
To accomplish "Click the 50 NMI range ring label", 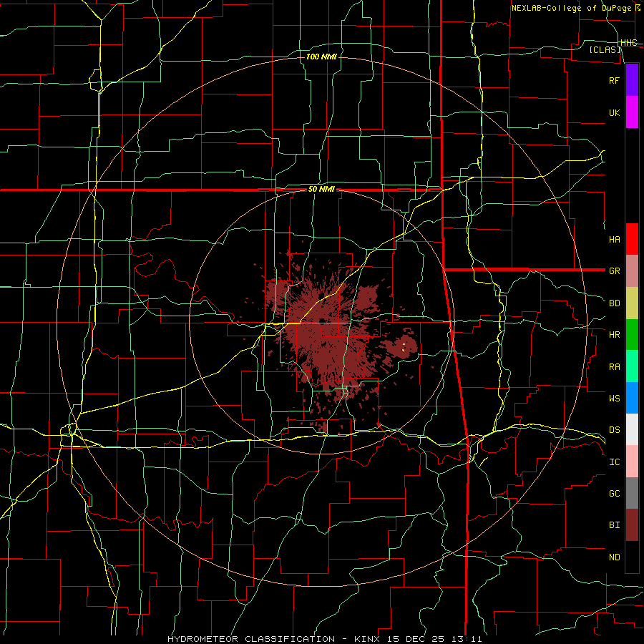I will [321, 190].
